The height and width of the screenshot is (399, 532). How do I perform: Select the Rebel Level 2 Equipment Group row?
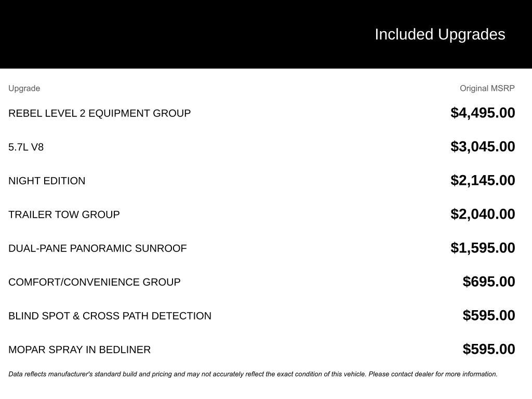[x=99, y=113]
